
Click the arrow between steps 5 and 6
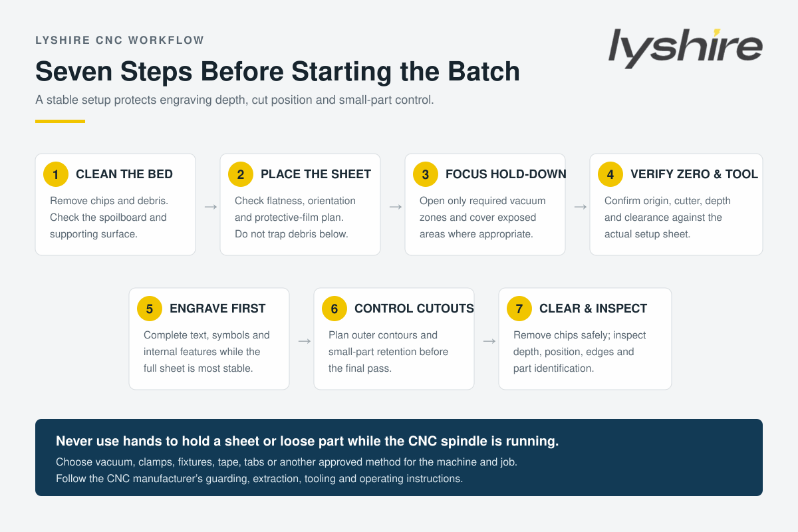305,340
